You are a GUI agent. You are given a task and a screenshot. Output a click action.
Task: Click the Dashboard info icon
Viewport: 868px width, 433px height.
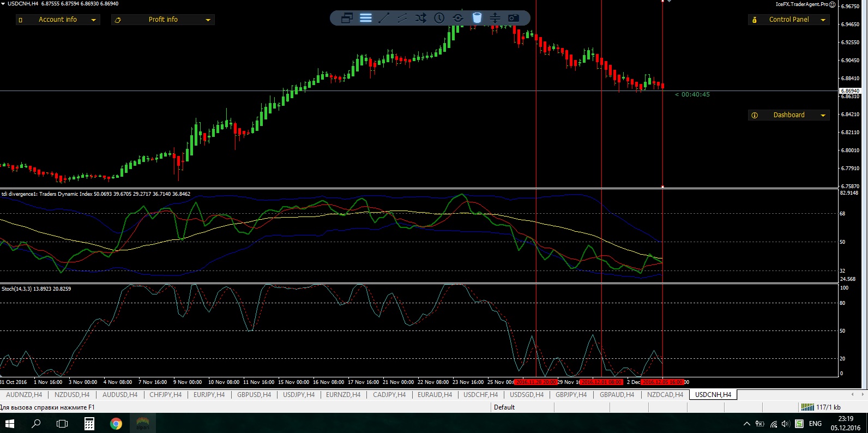click(x=755, y=115)
